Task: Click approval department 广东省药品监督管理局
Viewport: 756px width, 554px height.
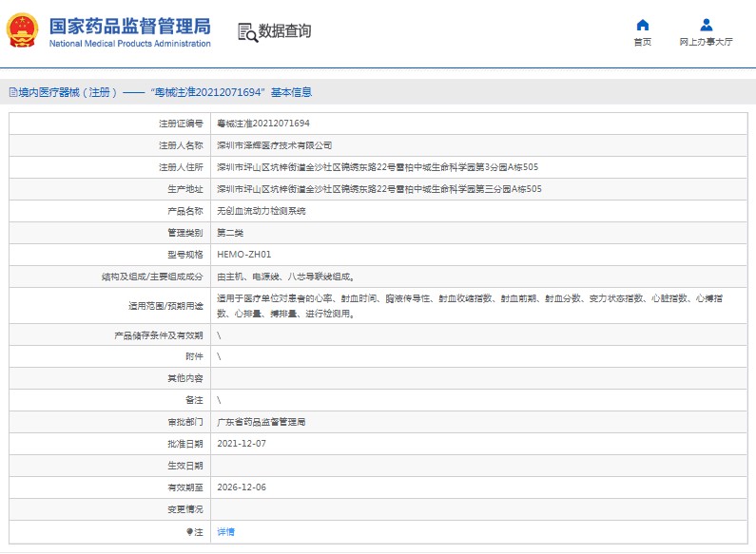Action: pos(262,422)
